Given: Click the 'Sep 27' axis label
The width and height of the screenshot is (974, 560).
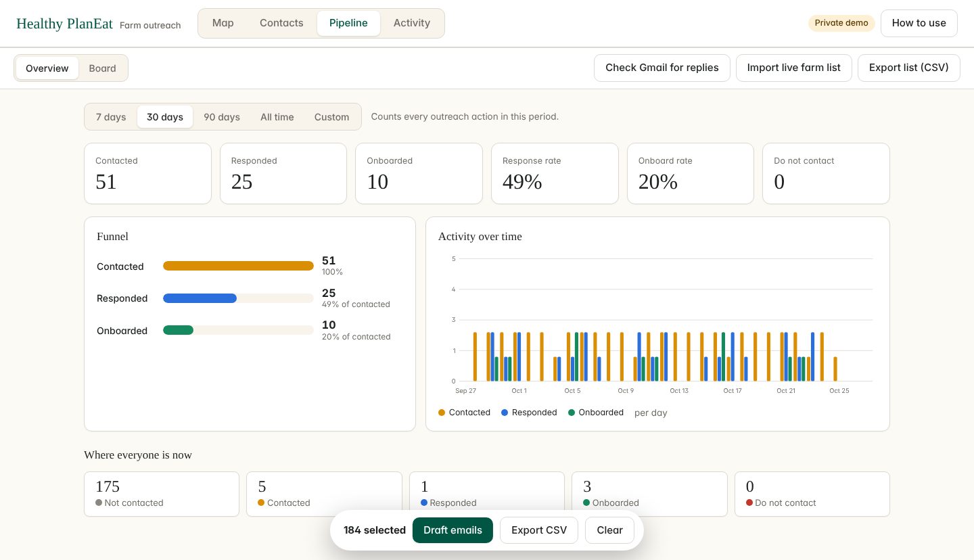Looking at the screenshot, I should click(x=465, y=391).
